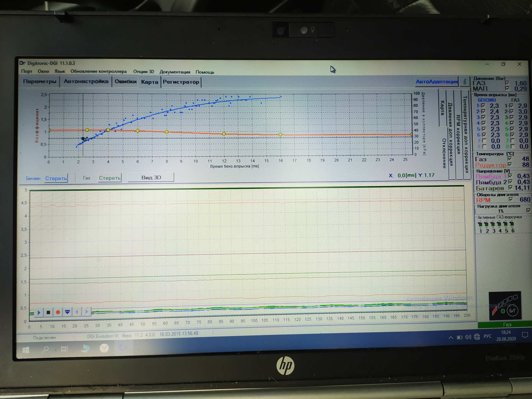Click the Подключен status bar text

tap(45, 337)
